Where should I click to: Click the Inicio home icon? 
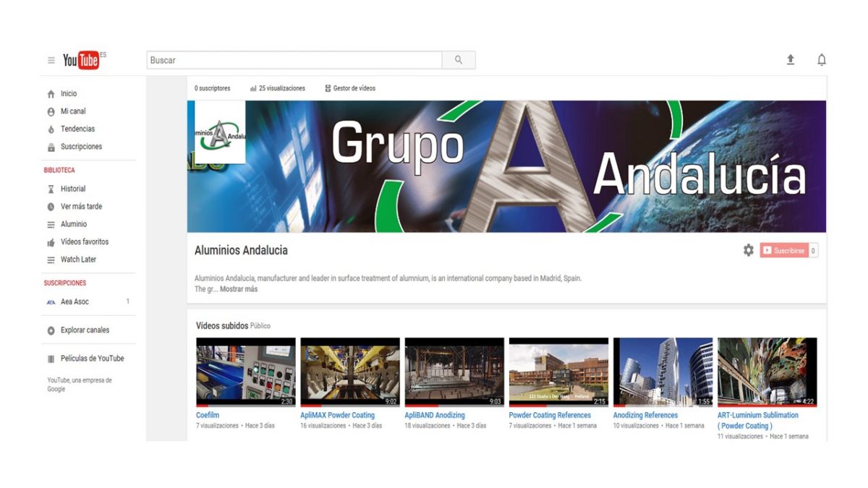click(51, 94)
